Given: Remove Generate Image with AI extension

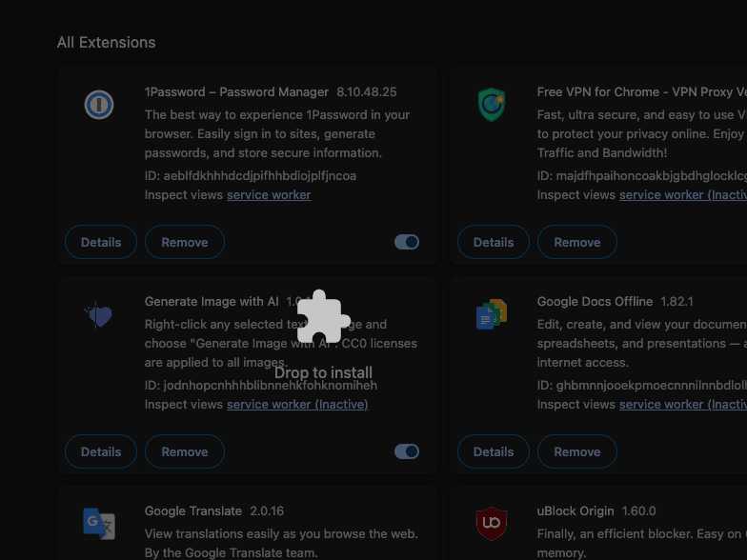Looking at the screenshot, I should tap(185, 451).
